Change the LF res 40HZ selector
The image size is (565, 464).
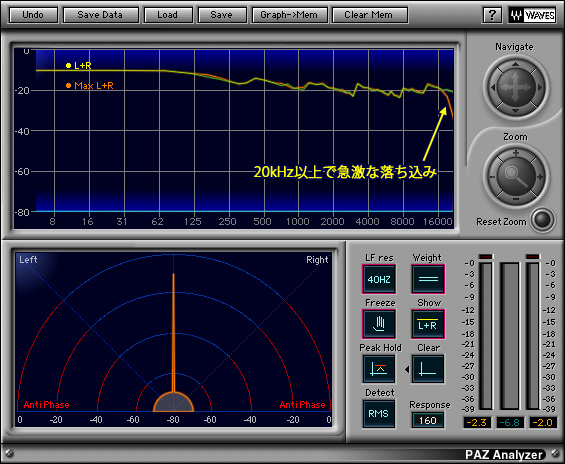click(x=379, y=279)
